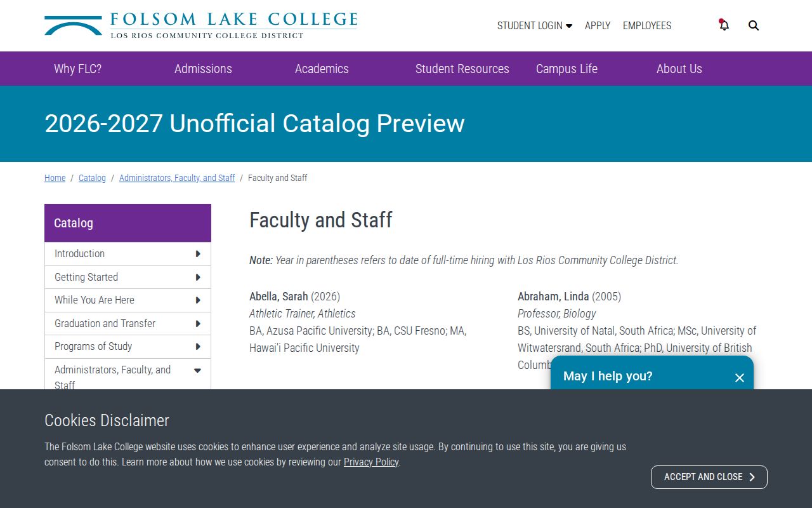The image size is (812, 508).
Task: Open the Academics menu
Action: 322,69
